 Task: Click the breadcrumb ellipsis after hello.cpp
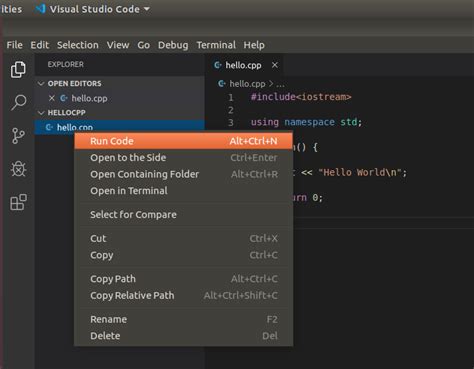[280, 84]
